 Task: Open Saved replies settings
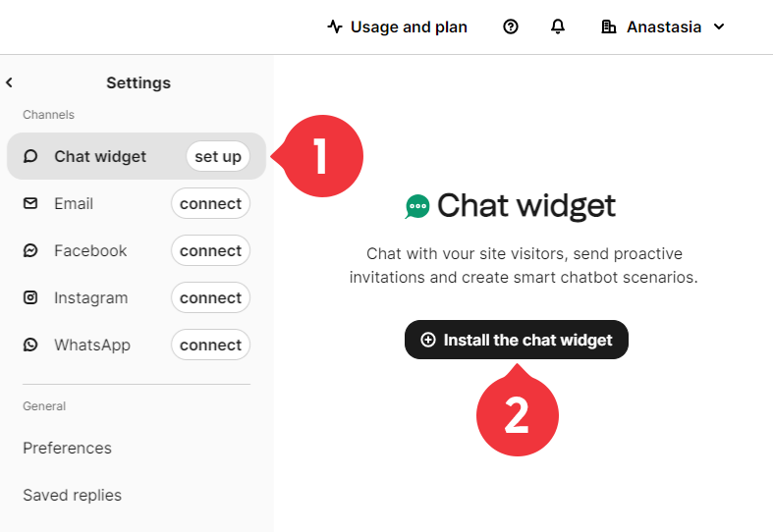pos(72,495)
